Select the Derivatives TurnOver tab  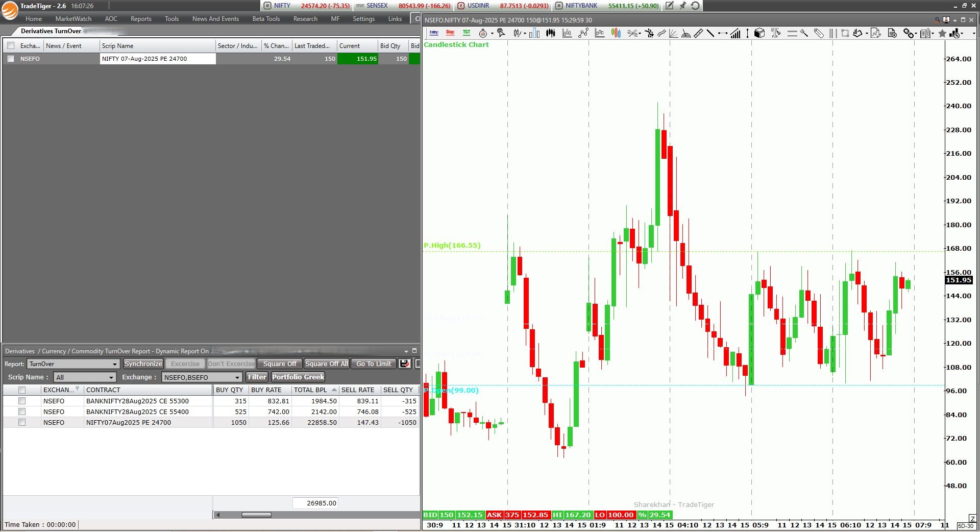pos(51,31)
